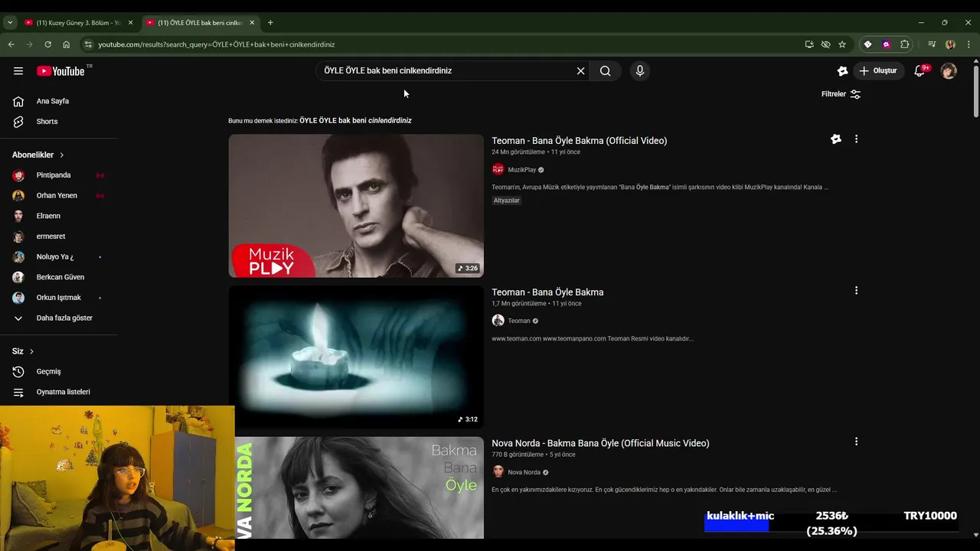Image resolution: width=980 pixels, height=551 pixels.
Task: Open the Chrome three-dot menu
Action: [969, 44]
